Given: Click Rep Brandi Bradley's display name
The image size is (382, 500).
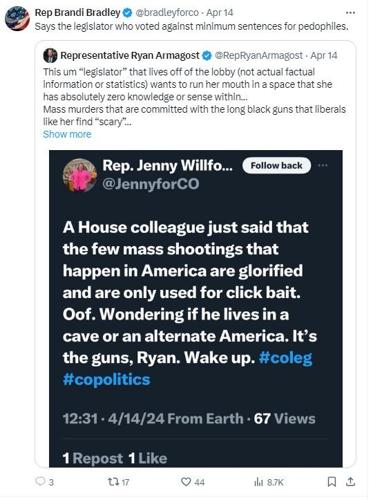Looking at the screenshot, I should 77,13.
